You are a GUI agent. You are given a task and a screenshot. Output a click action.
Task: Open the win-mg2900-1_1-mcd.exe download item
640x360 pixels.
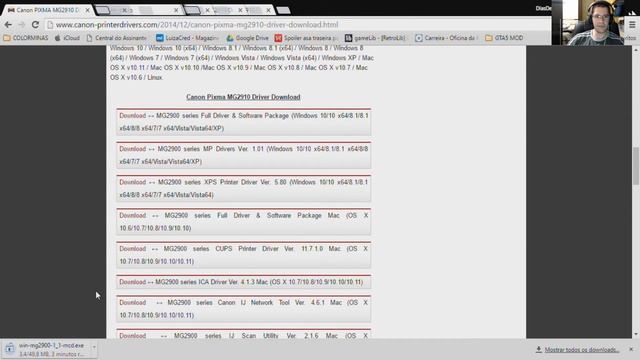pos(50,349)
